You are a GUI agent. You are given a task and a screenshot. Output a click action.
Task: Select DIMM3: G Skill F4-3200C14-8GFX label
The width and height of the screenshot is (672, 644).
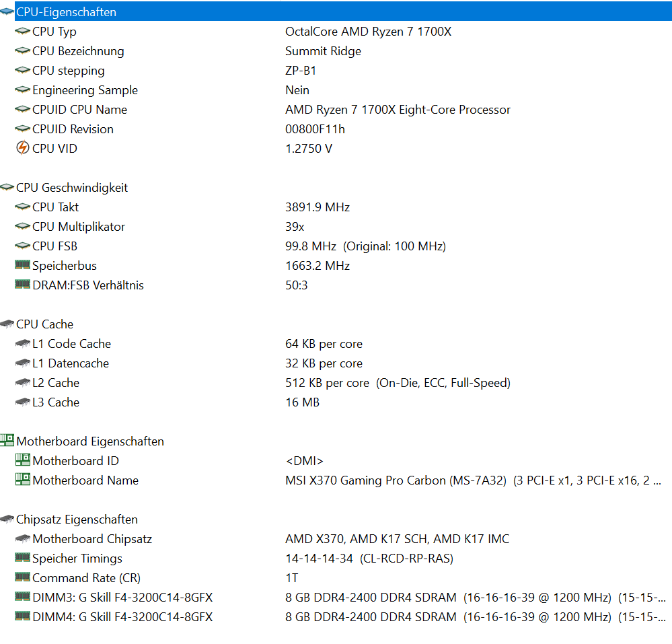[122, 598]
